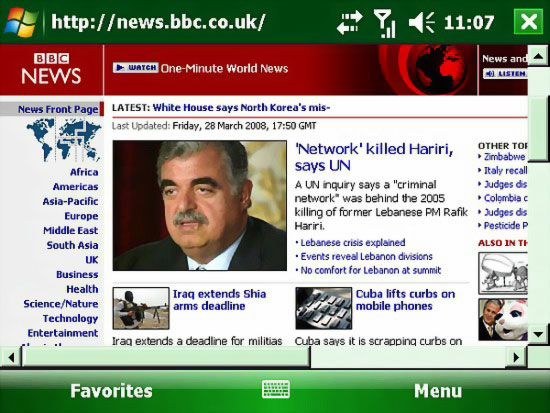Viewport: 550px width, 413px height.
Task: Tap the clock showing 11:07
Action: 469,23
